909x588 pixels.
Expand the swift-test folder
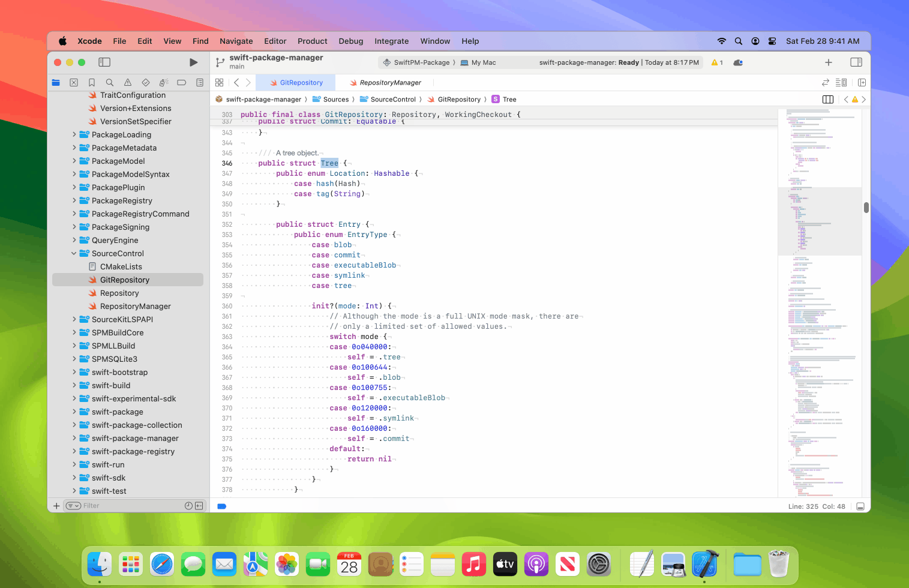click(x=74, y=491)
